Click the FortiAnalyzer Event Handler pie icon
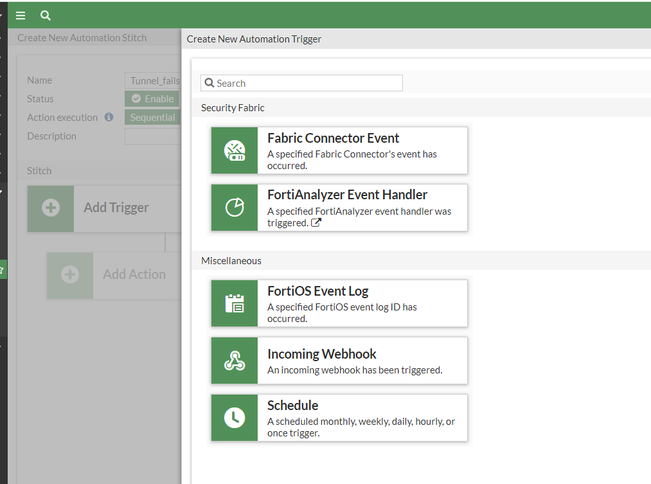Viewport: 651px width, 484px height. tap(235, 207)
